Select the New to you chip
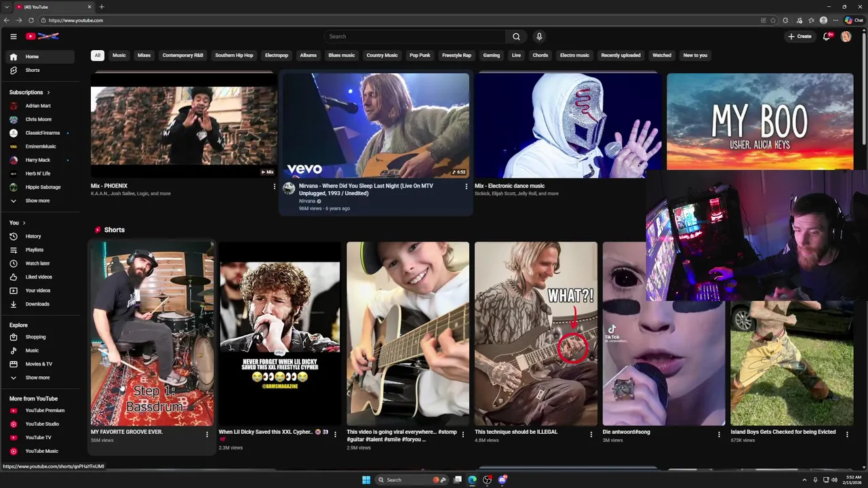Screen dimensions: 868x488 695,56
